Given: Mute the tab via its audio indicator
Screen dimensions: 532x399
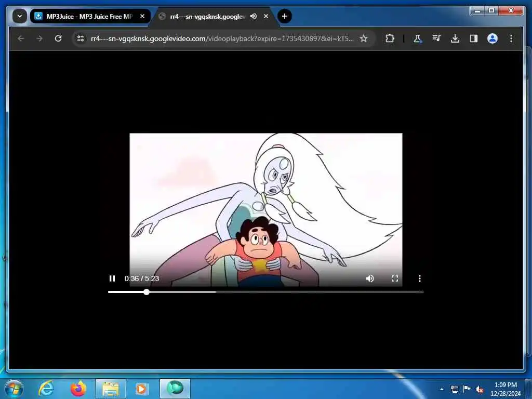Looking at the screenshot, I should [x=254, y=16].
